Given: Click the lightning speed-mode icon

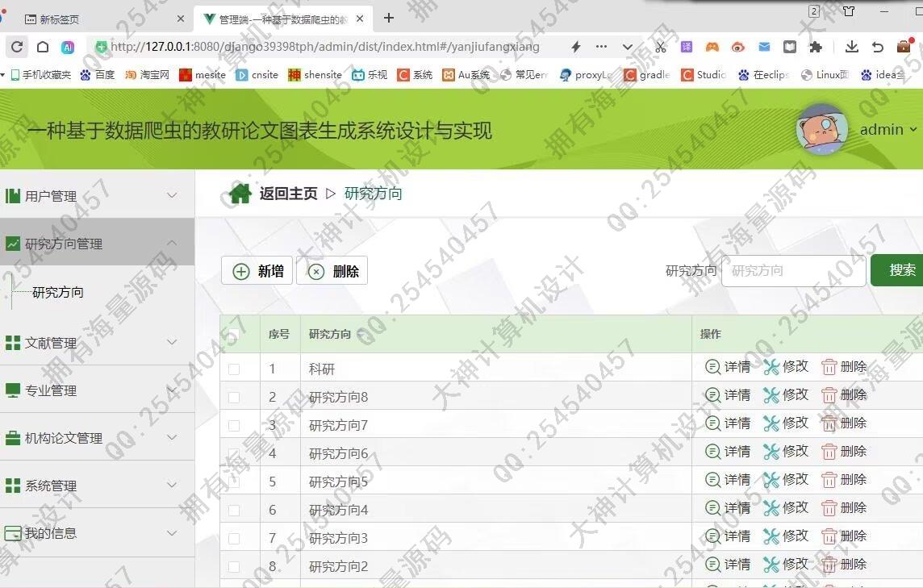Looking at the screenshot, I should pos(576,47).
